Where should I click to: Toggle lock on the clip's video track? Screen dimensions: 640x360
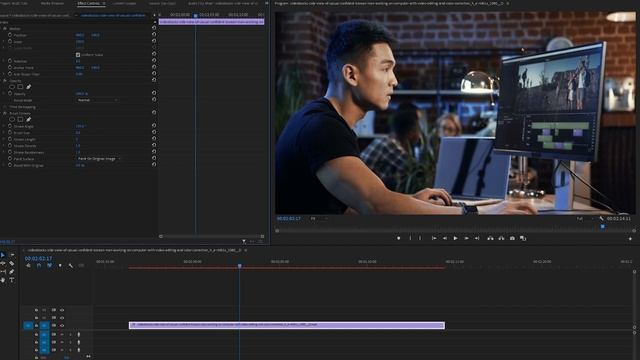[36, 326]
